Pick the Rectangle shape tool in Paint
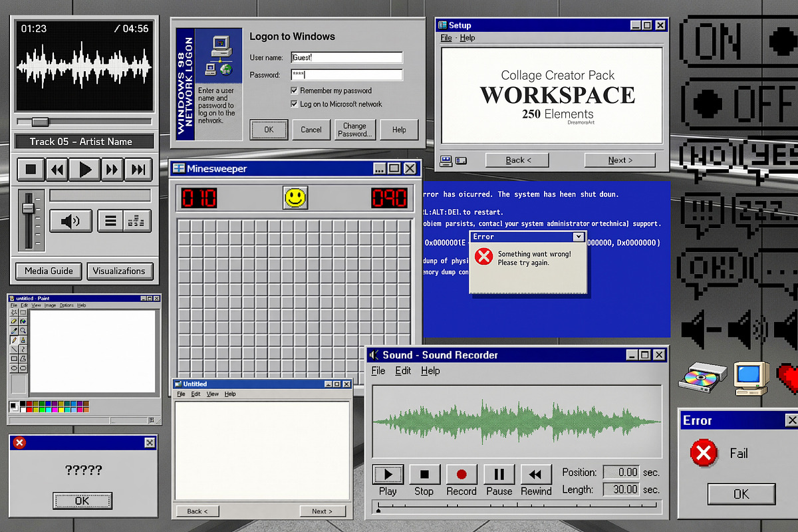Image resolution: width=798 pixels, height=532 pixels. coord(14,358)
